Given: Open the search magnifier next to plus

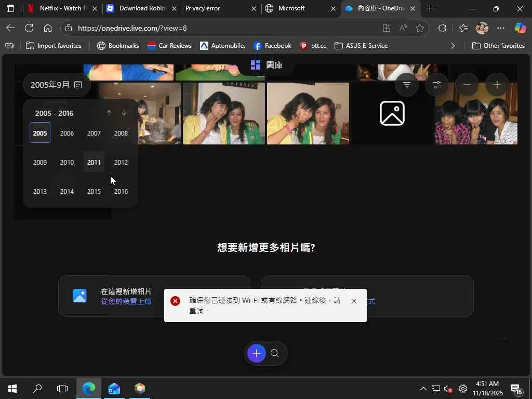Looking at the screenshot, I should [274, 353].
